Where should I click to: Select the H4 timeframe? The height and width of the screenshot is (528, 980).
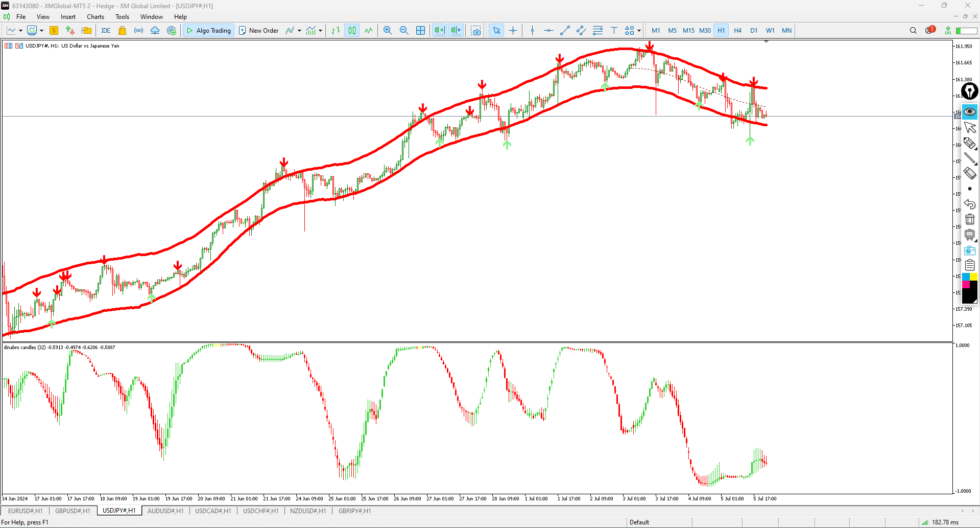click(x=737, y=30)
